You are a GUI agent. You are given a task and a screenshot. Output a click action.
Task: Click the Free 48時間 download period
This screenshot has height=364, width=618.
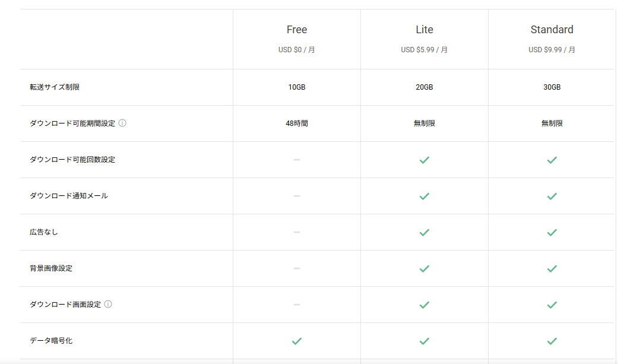(297, 124)
